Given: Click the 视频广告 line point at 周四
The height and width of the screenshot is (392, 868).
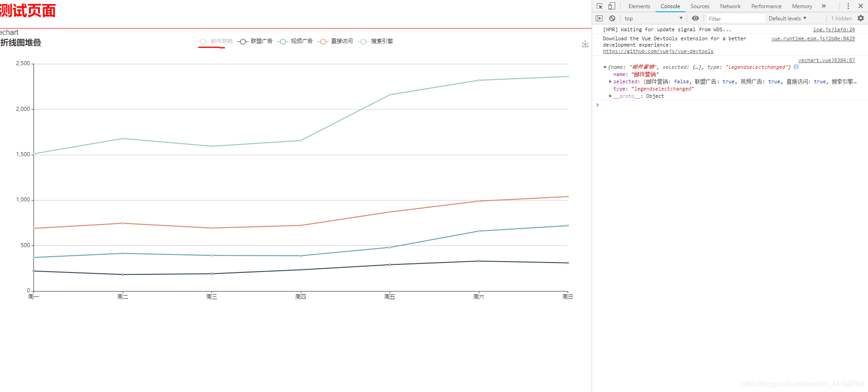Looking at the screenshot, I should (301, 256).
